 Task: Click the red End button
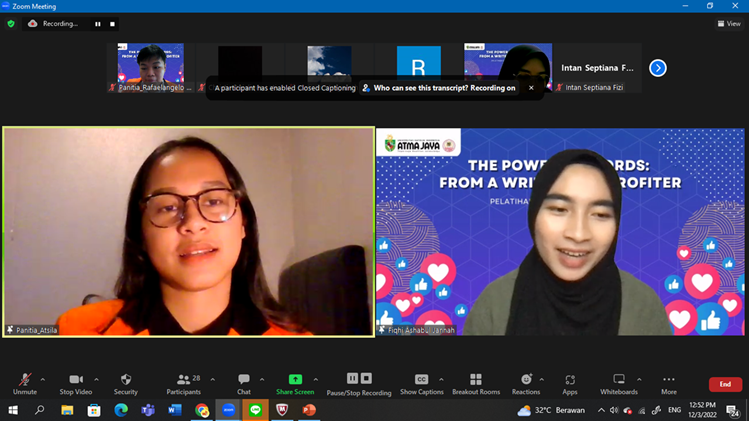pyautogui.click(x=725, y=384)
